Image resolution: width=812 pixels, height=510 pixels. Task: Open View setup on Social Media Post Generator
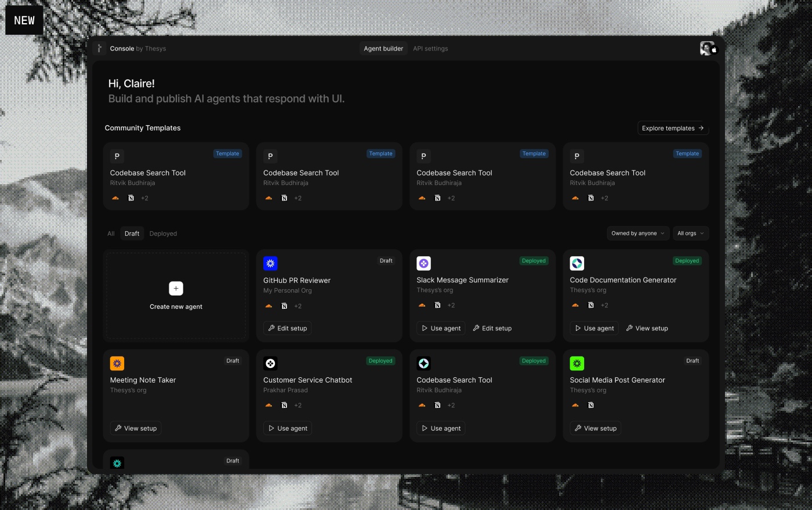pyautogui.click(x=596, y=428)
